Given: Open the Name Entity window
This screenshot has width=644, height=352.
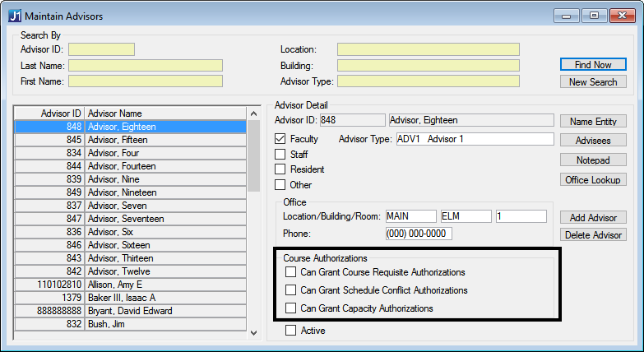Looking at the screenshot, I should coord(592,122).
